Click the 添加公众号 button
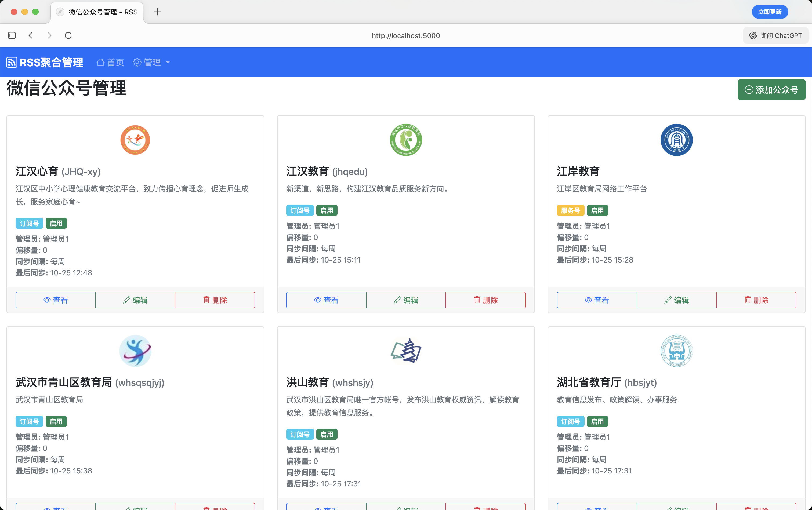 (x=771, y=90)
